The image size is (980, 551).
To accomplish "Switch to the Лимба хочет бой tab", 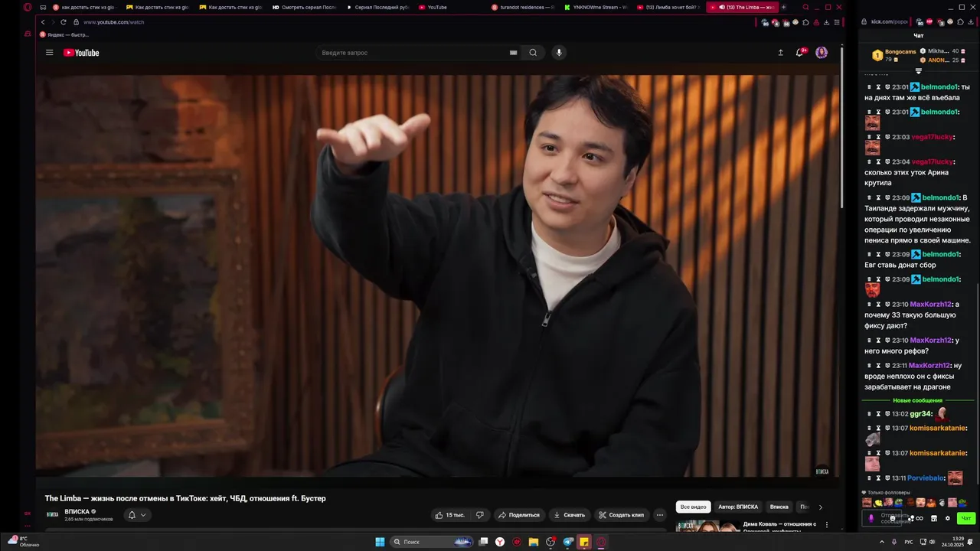I will (669, 7).
